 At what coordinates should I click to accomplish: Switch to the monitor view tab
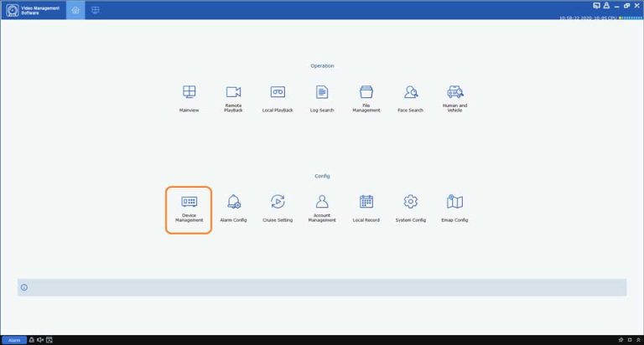tap(95, 10)
